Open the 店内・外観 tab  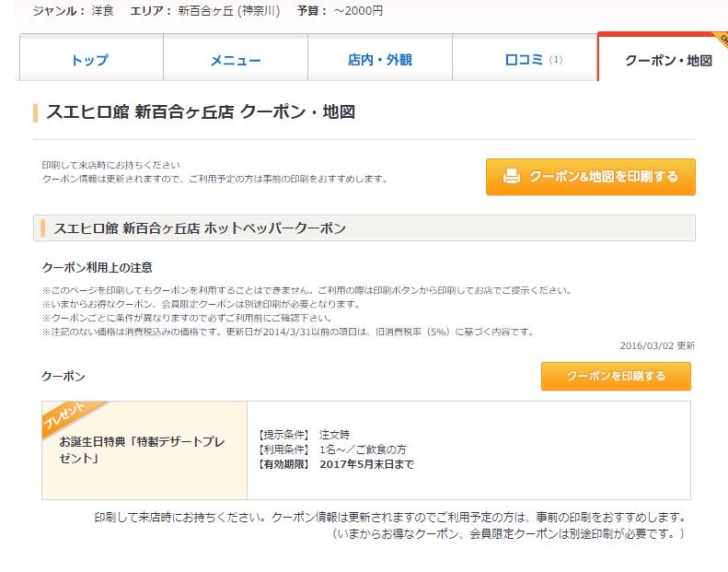coord(380,58)
